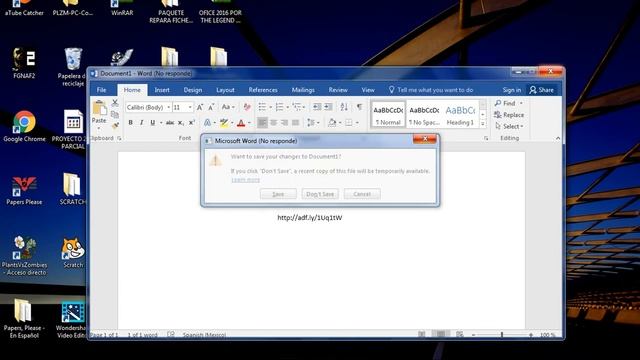The width and height of the screenshot is (640, 360).
Task: Open the FGNAF2 desktop icon
Action: [24, 63]
